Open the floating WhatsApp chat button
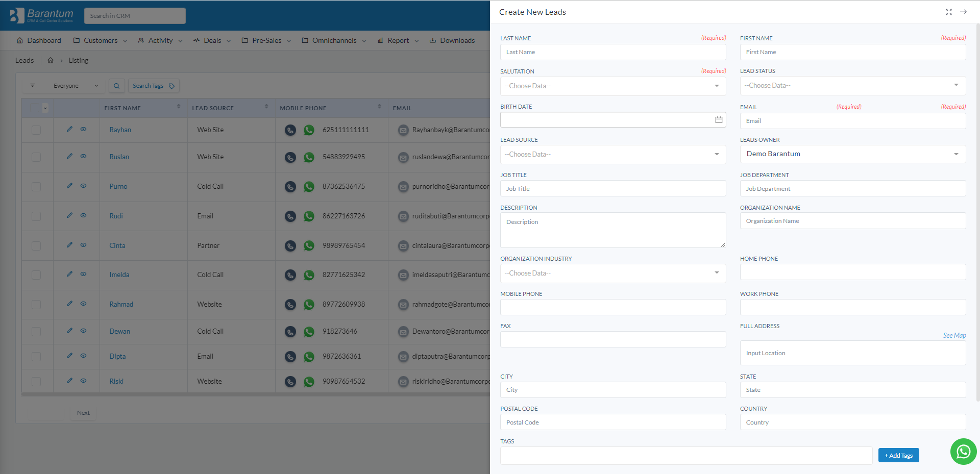 pyautogui.click(x=964, y=452)
